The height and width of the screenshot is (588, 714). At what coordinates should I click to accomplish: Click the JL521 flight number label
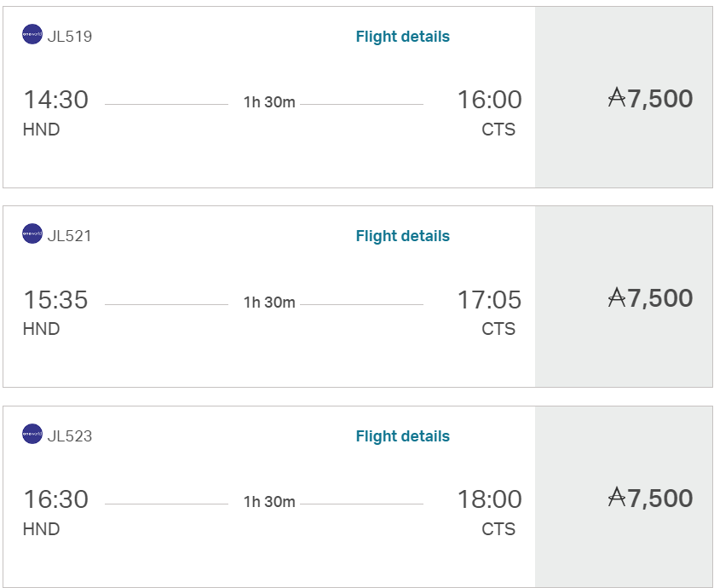(x=70, y=236)
